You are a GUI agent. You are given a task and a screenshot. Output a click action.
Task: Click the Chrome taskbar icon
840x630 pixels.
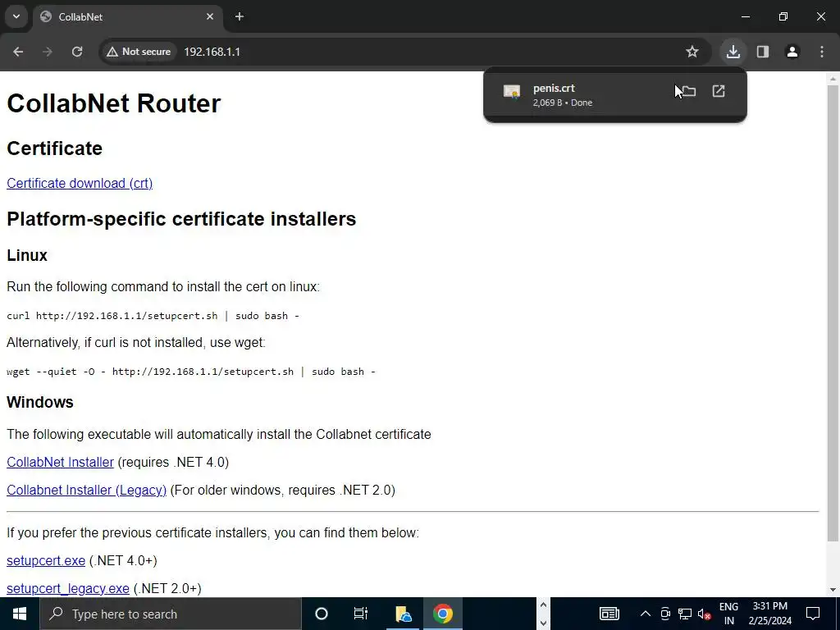pyautogui.click(x=443, y=614)
